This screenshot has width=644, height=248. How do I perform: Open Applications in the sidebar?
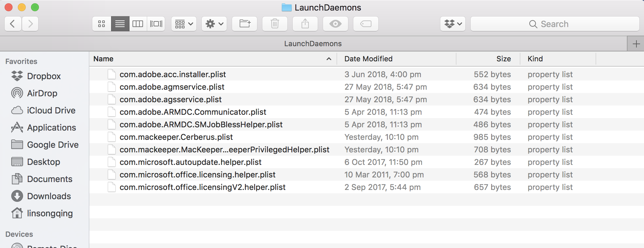point(44,128)
